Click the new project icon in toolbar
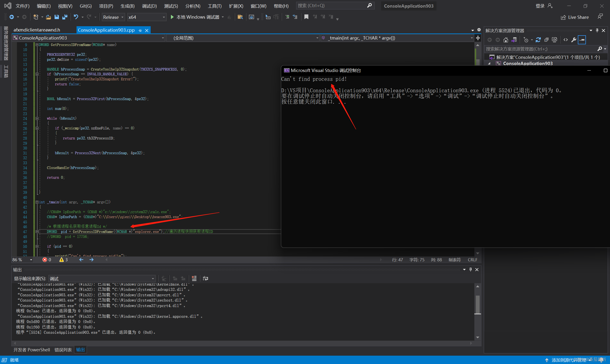Image resolution: width=610 pixels, height=364 pixels. pyautogui.click(x=36, y=17)
